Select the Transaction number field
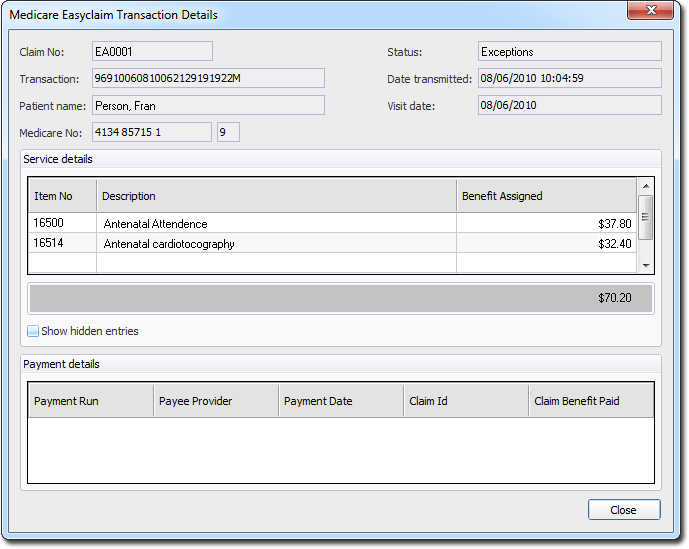 (x=207, y=78)
